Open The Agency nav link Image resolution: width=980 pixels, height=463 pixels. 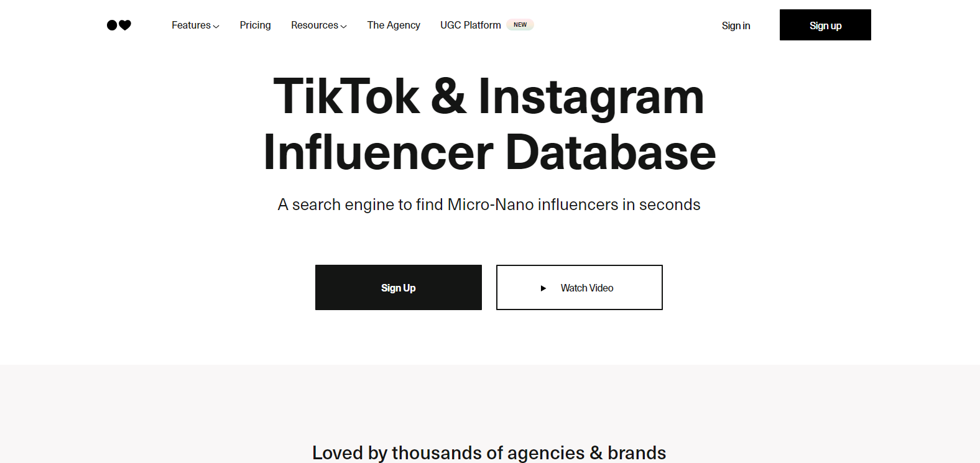coord(394,25)
